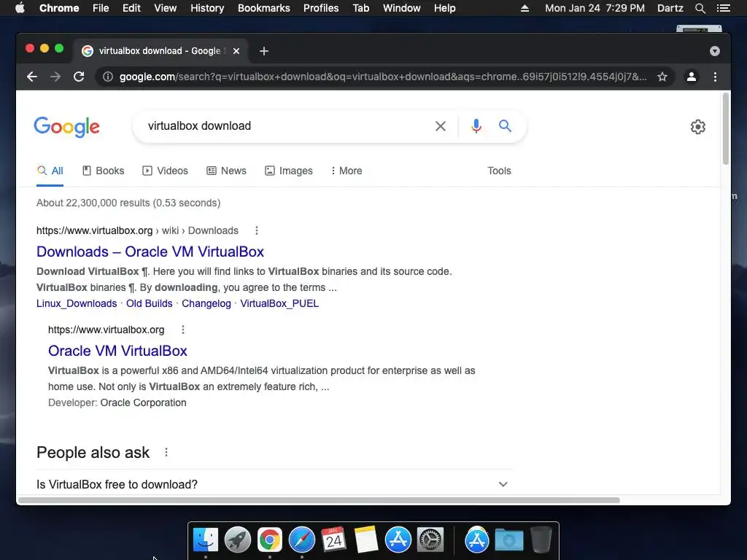
Task: Open options for www.virtualbox.org result
Action: pyautogui.click(x=183, y=330)
